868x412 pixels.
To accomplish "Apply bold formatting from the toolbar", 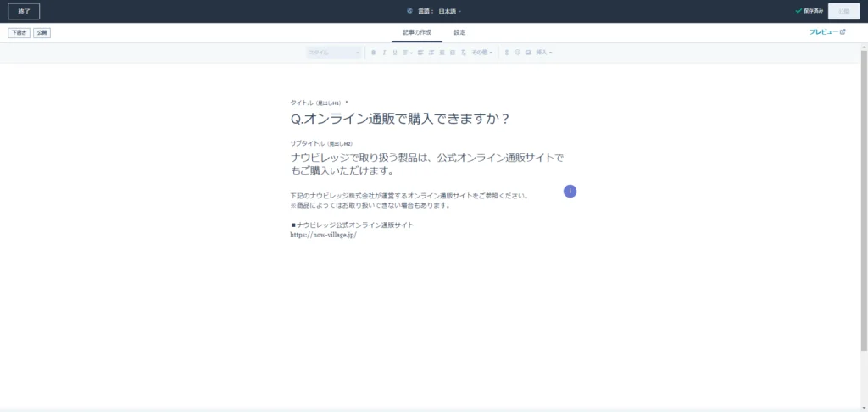I will point(373,53).
